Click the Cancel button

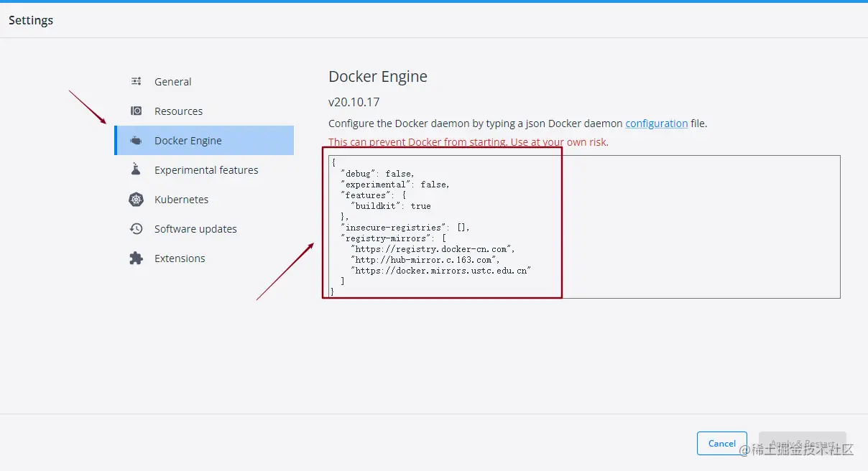(722, 443)
